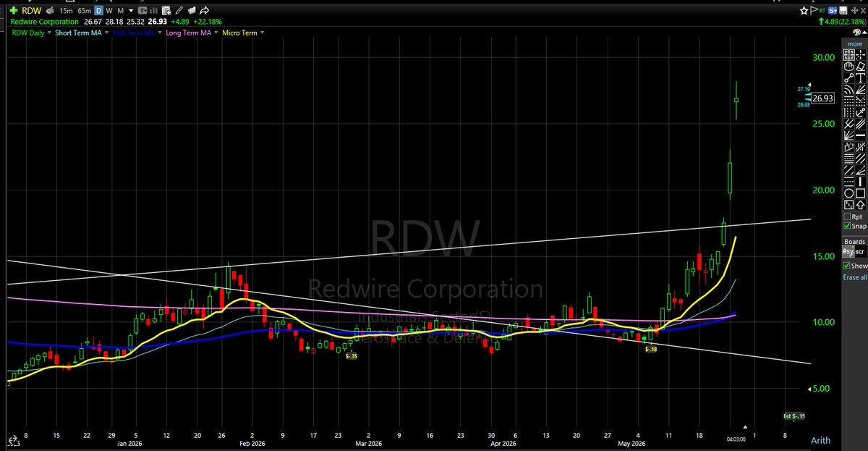Click the RDW ticker symbol box
This screenshot has width=868, height=451.
[32, 11]
